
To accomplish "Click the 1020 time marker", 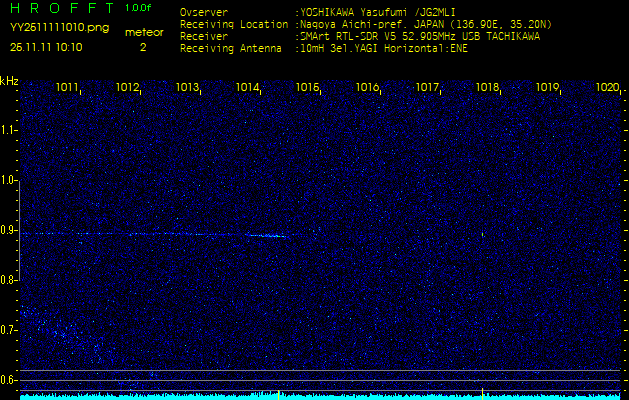I will point(607,88).
